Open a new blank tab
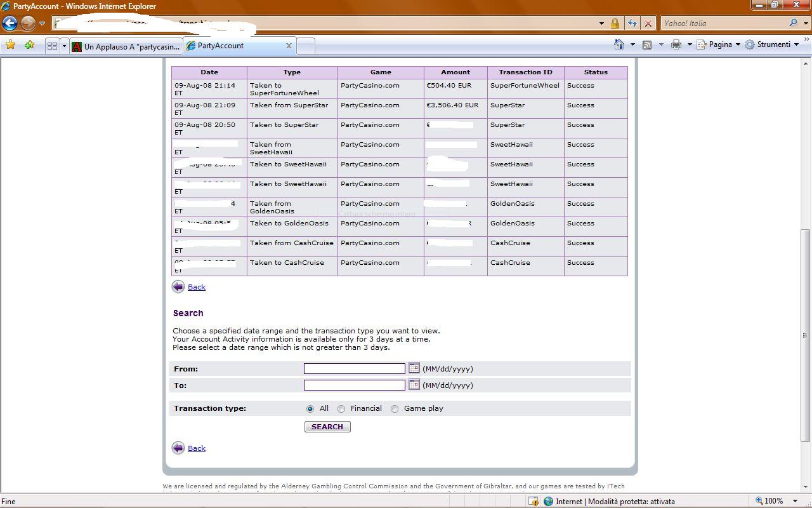 pos(305,46)
